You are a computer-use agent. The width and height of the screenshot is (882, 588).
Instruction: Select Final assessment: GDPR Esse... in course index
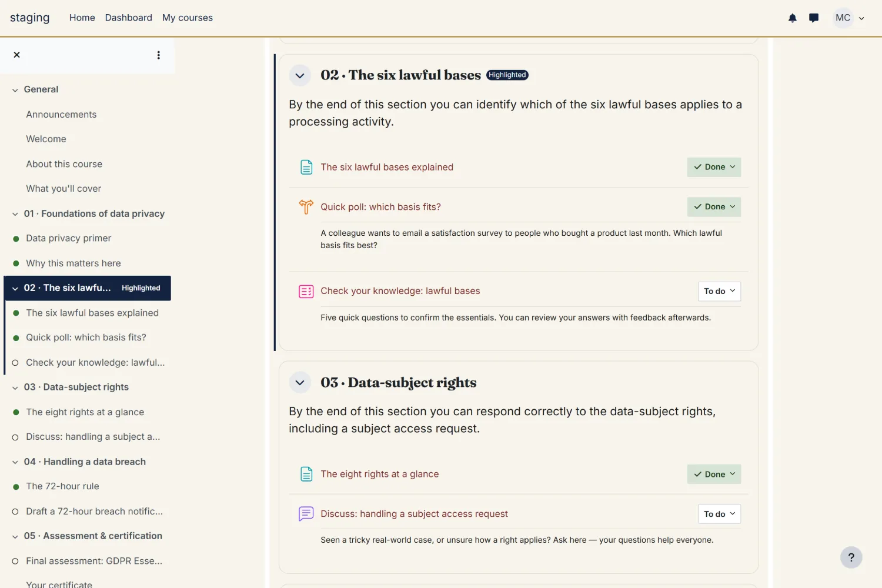94,561
